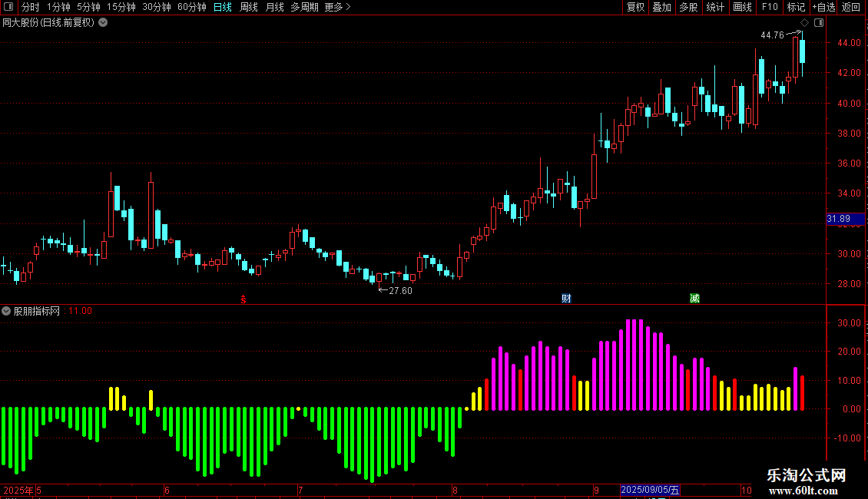Open the 财 financial marker
Screen dimensions: 868x499
(566, 299)
